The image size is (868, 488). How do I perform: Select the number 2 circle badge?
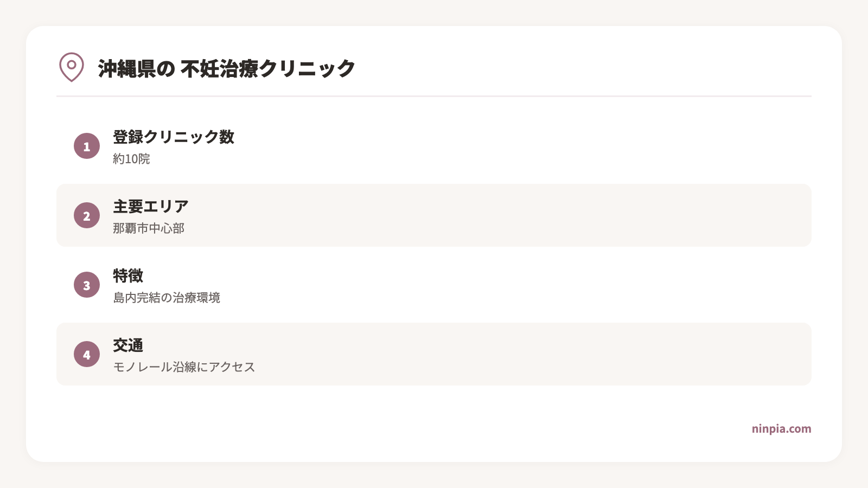(x=87, y=215)
